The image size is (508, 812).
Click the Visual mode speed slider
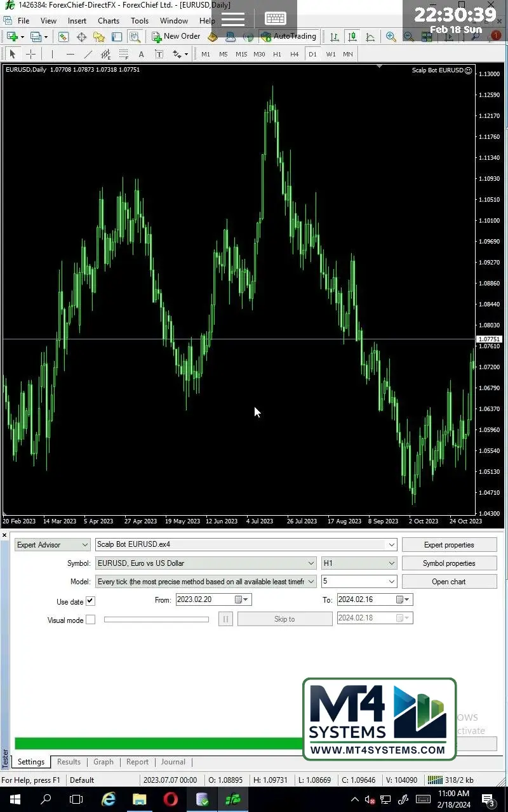156,620
